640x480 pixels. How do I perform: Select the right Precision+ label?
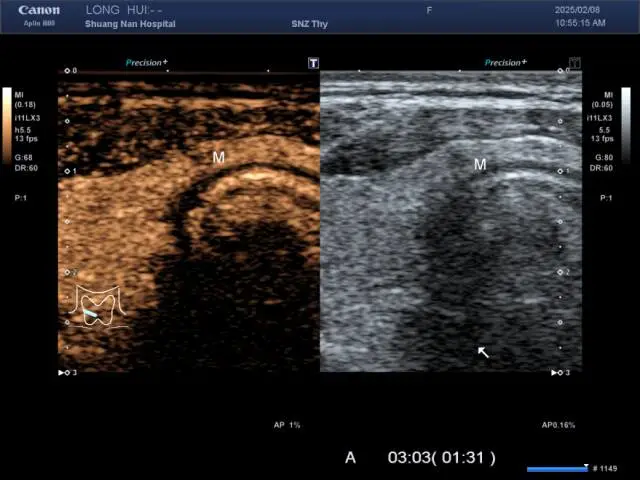504,63
